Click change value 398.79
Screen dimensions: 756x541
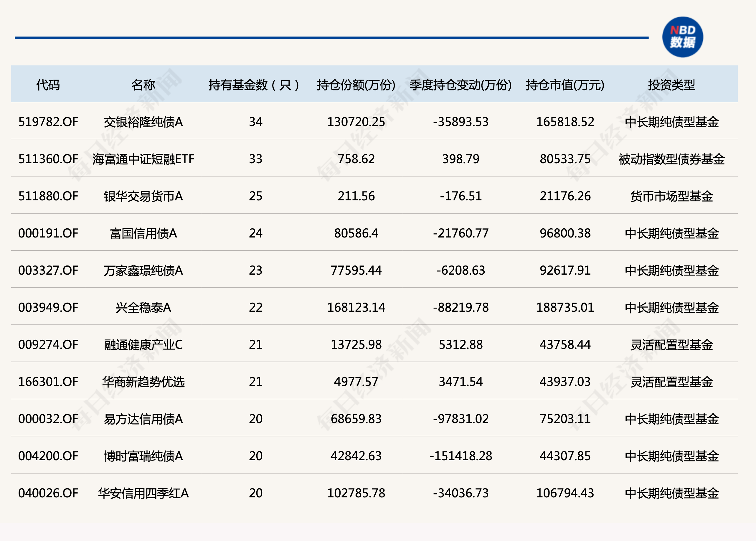coord(460,159)
